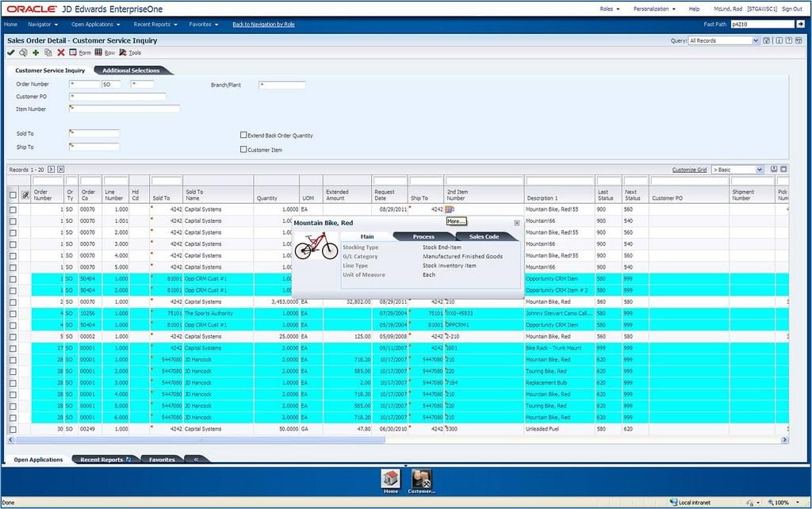The image size is (812, 509).
Task: Click the green plus Add icon
Action: point(36,52)
